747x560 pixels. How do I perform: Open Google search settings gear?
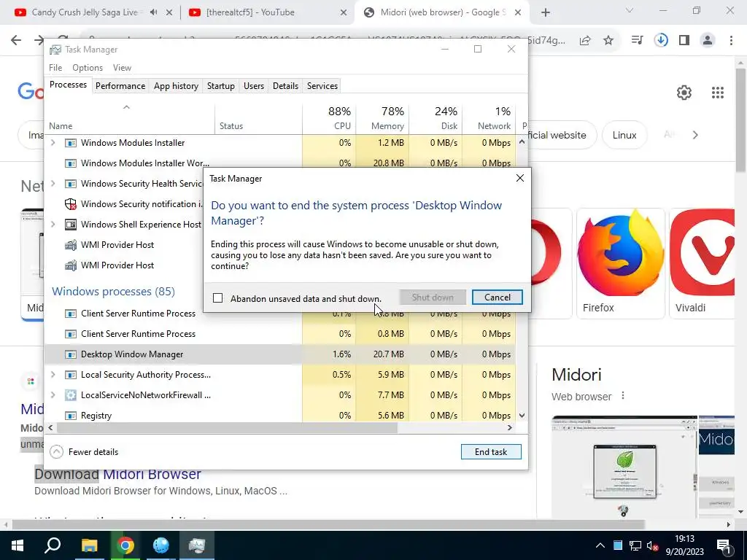(684, 93)
